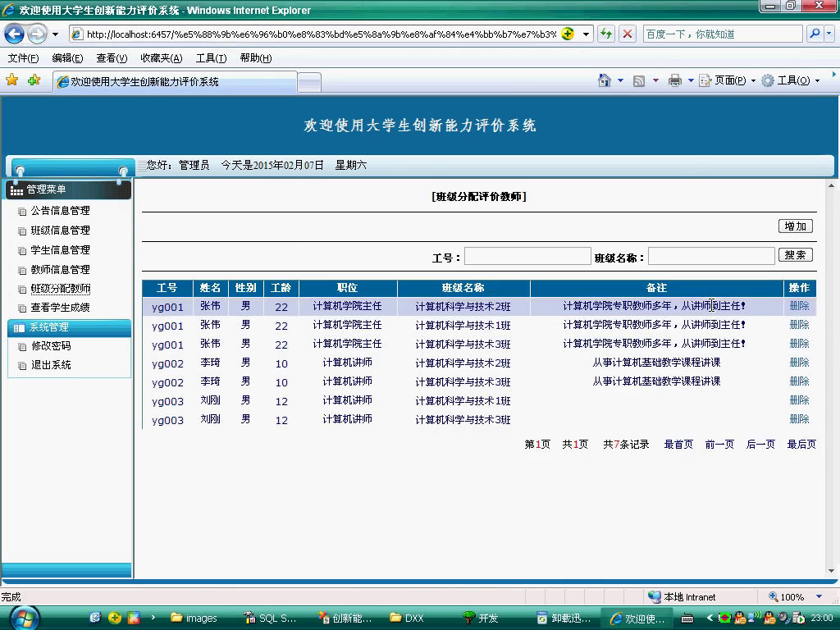Select the 欢迎使用大学生创新能力评价系统 browser tab
Screen dimensions: 840x630
coord(175,81)
